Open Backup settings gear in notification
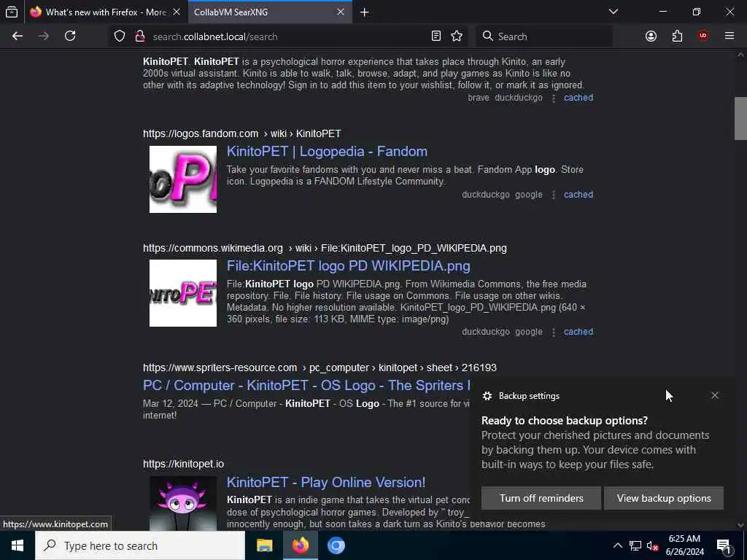 (487, 396)
